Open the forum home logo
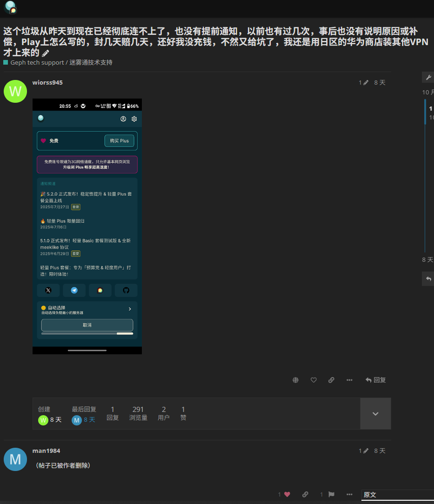Image resolution: width=434 pixels, height=504 pixels. [10, 8]
